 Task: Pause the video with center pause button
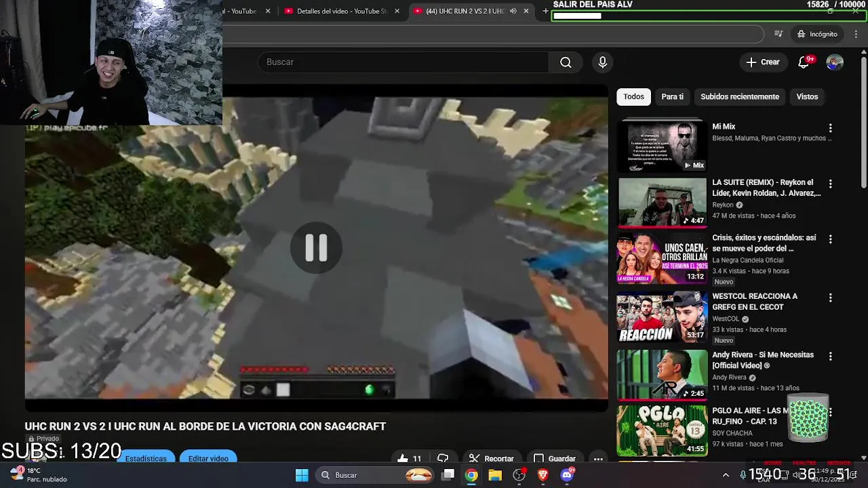click(316, 248)
